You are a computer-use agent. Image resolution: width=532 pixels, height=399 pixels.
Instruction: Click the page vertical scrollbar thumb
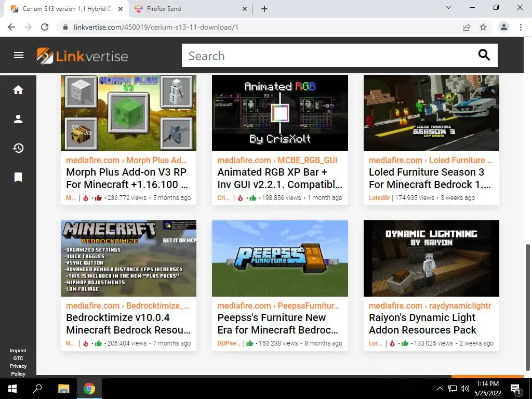528,308
